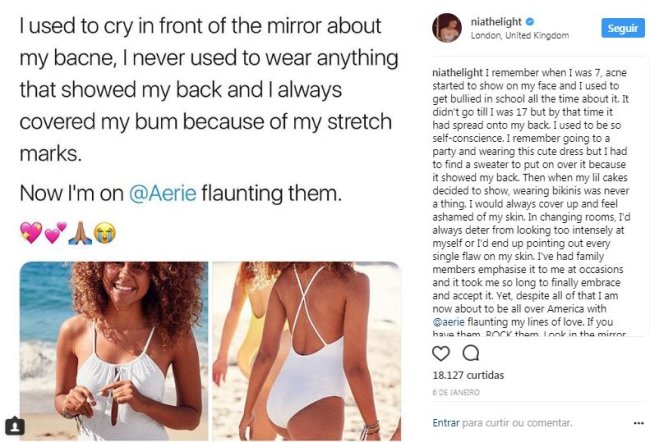Click the Seguir follow button
The width and height of the screenshot is (650, 442).
pos(623,28)
